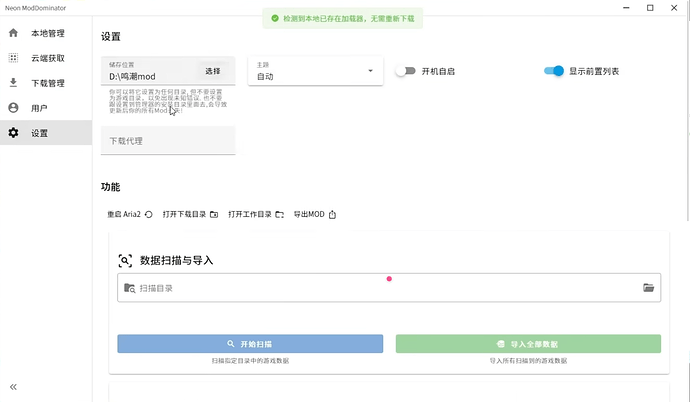Collapse sidebar with double-chevron icon

tap(13, 387)
